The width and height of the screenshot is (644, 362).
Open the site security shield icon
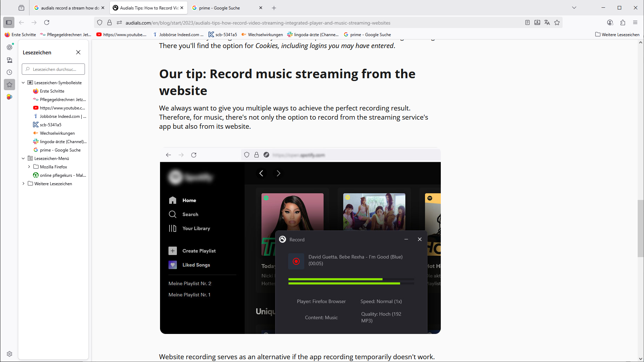[x=100, y=22]
